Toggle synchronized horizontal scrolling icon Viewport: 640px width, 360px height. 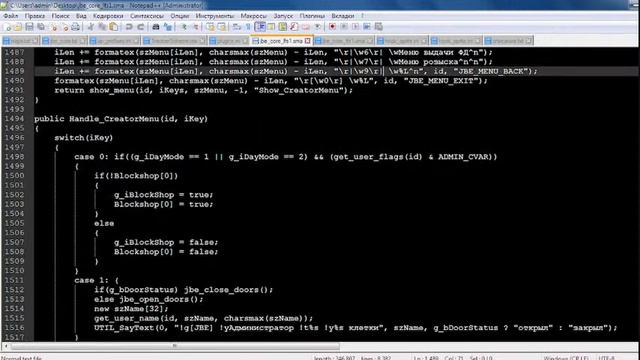[x=222, y=27]
